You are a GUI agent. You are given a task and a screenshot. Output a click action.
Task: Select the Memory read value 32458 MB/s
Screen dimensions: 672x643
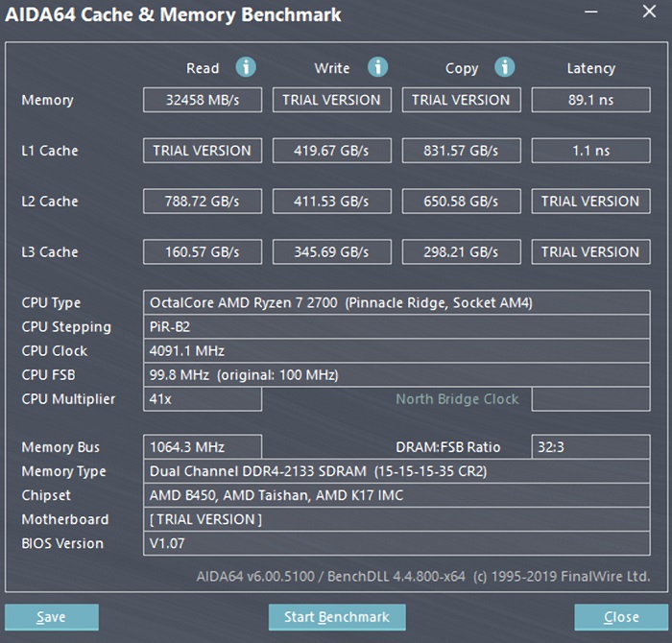(203, 100)
